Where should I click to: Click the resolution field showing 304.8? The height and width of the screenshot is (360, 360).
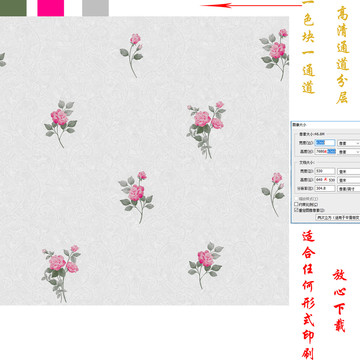tap(325, 188)
